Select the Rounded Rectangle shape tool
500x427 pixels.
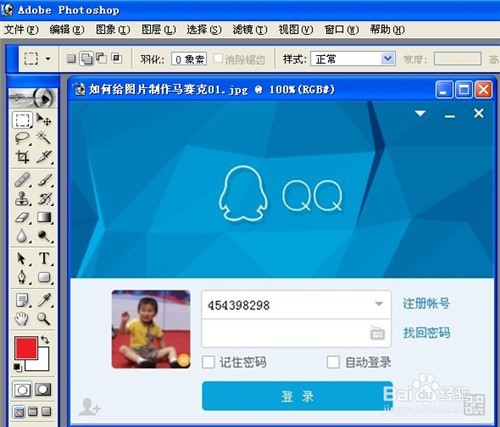pyautogui.click(x=44, y=277)
